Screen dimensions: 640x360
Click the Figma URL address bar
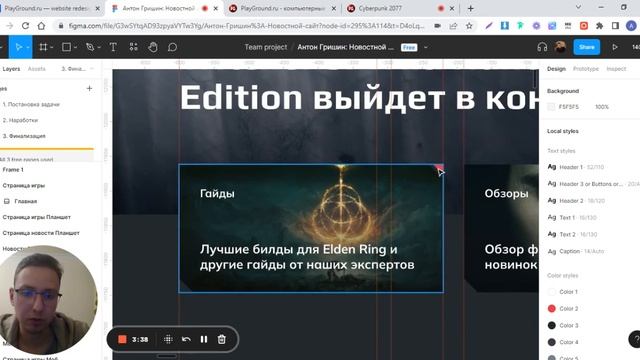[x=246, y=26]
